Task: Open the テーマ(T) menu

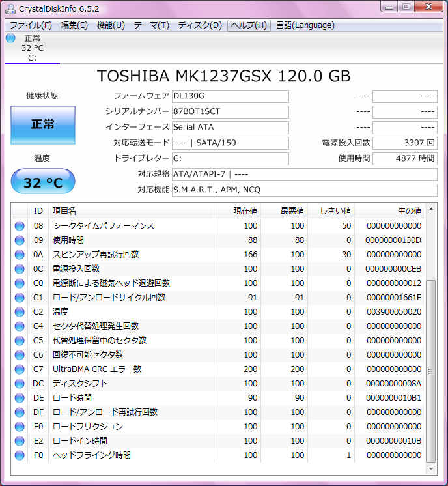Action: (x=151, y=25)
